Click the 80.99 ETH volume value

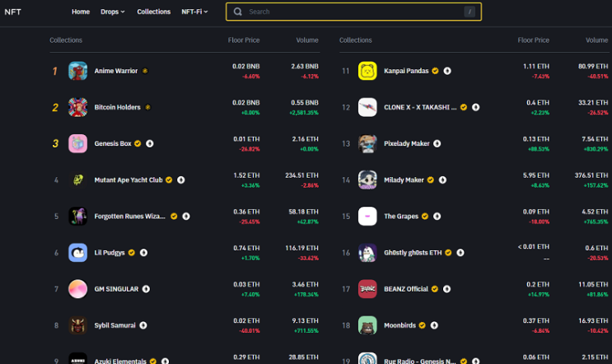pyautogui.click(x=593, y=67)
